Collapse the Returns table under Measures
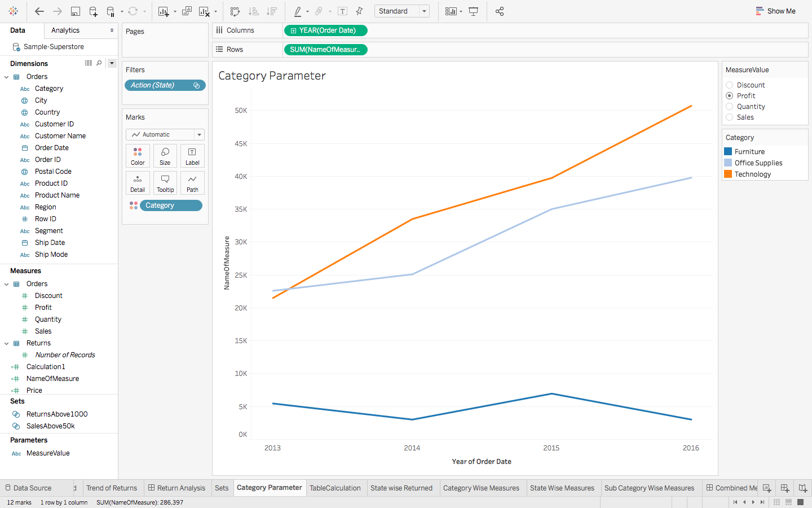The height and width of the screenshot is (508, 812). coord(7,343)
